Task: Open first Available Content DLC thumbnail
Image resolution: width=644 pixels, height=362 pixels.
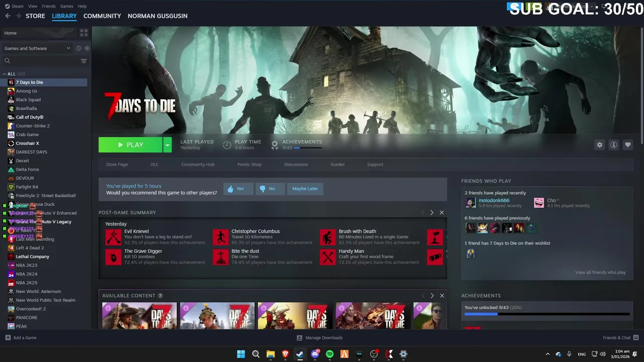Action: pyautogui.click(x=139, y=316)
